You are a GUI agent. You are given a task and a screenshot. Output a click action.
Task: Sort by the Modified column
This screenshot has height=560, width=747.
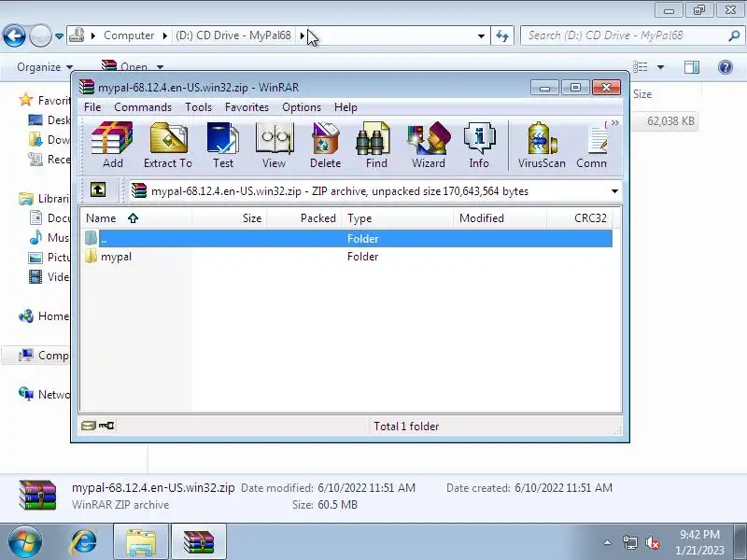pos(500,218)
